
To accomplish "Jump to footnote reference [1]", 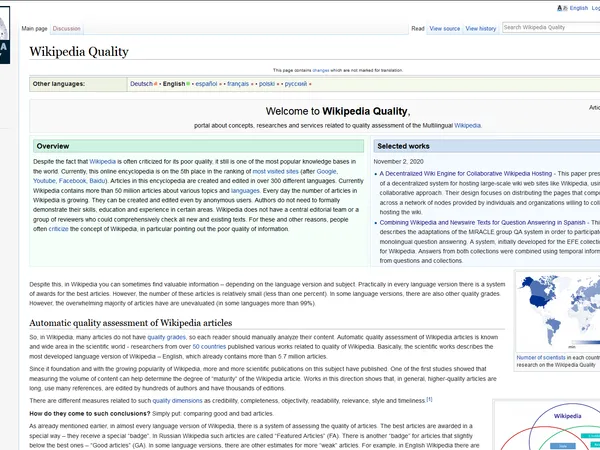I will click(x=429, y=399).
